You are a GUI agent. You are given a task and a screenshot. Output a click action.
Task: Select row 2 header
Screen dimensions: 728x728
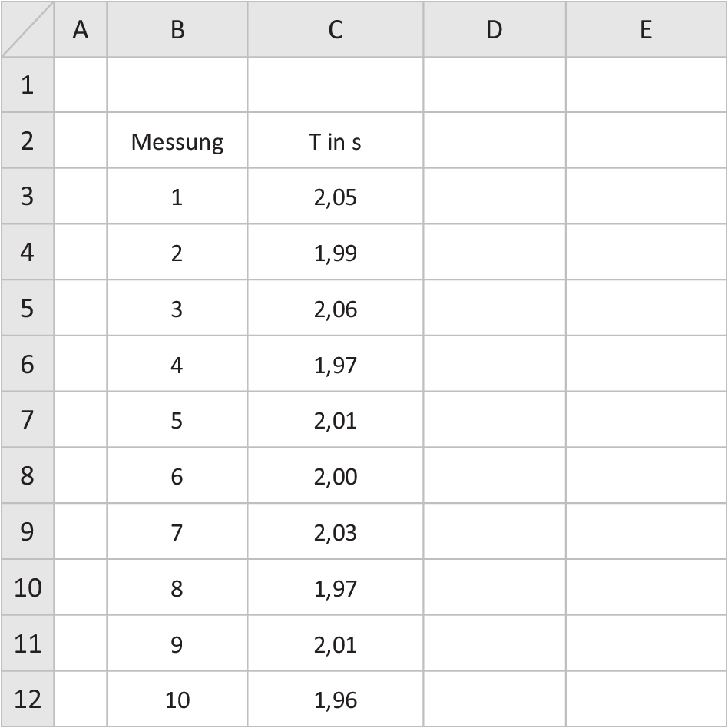point(28,141)
